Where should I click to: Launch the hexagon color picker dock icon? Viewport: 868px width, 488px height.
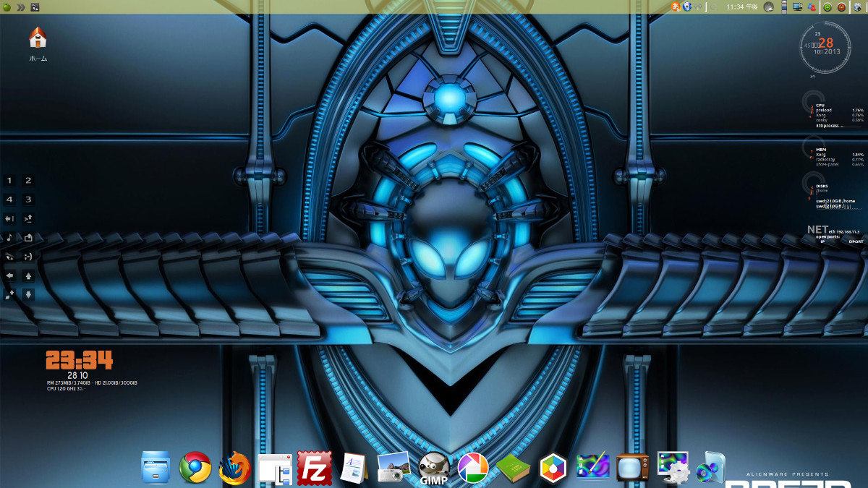(553, 468)
